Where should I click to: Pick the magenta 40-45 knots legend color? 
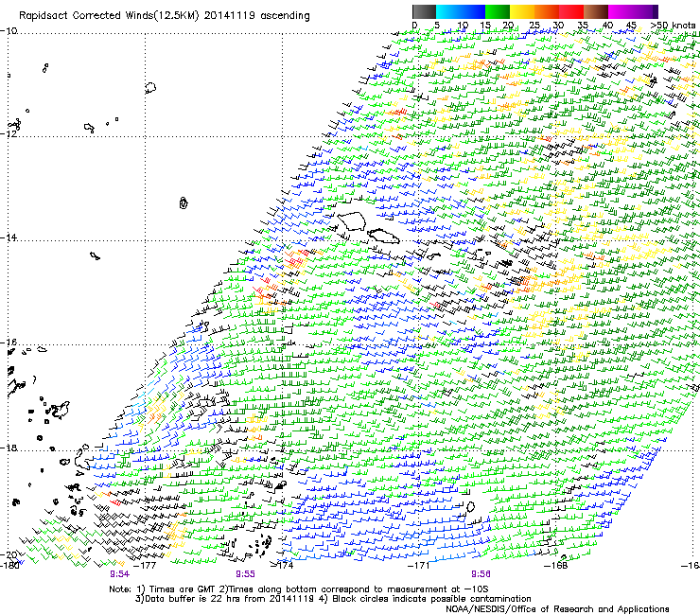pos(621,11)
